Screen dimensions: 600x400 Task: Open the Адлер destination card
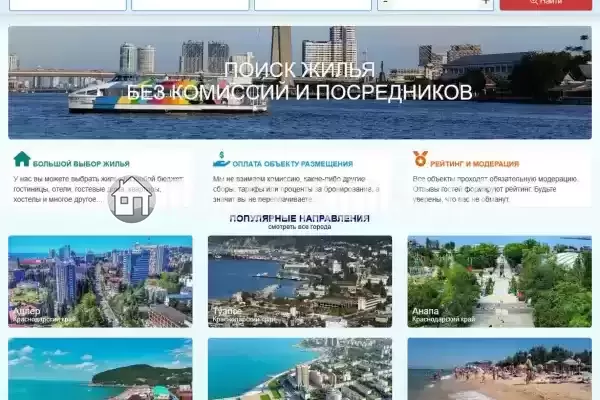100,281
